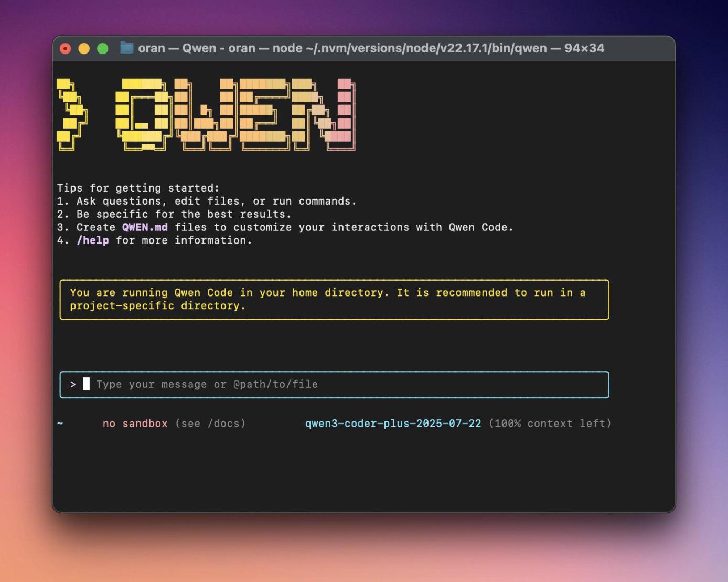Click the /help command text
This screenshot has width=728, height=582.
93,240
